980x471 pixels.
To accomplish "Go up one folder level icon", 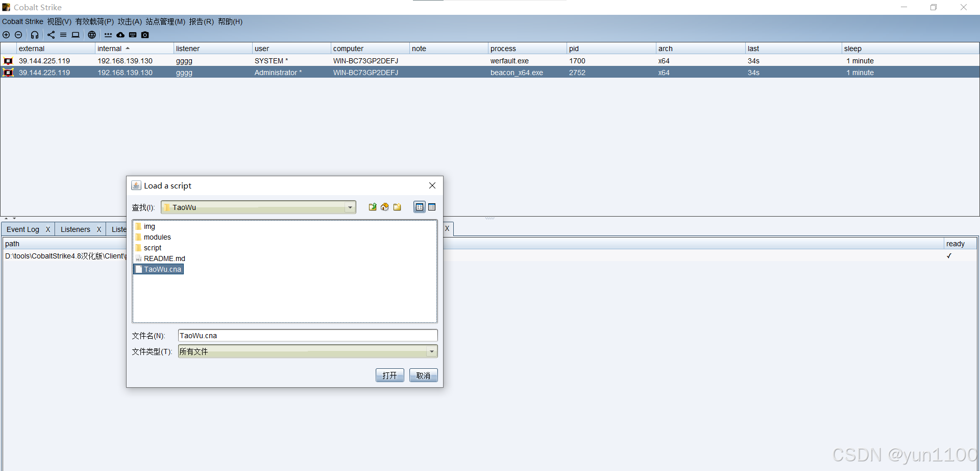I will tap(373, 207).
